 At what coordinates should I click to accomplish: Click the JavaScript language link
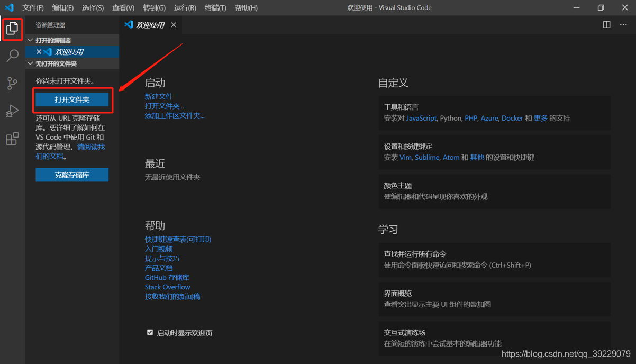coord(421,118)
